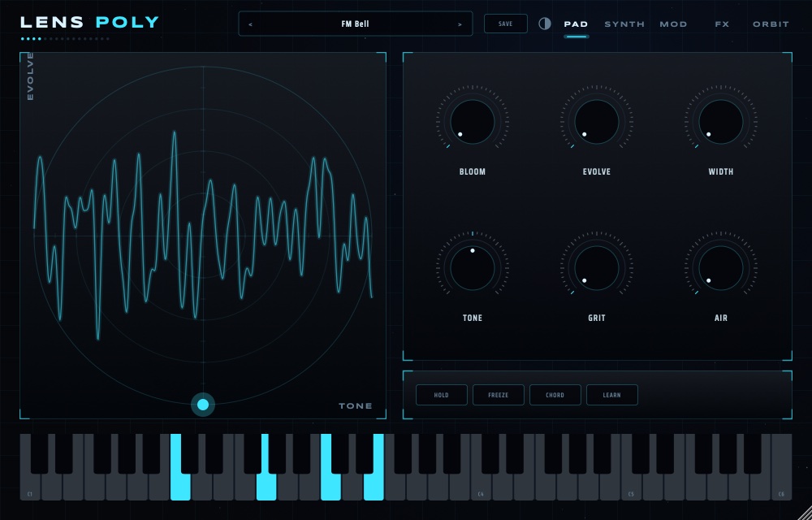Enable the HOLD button
This screenshot has height=520, width=812.
(441, 395)
